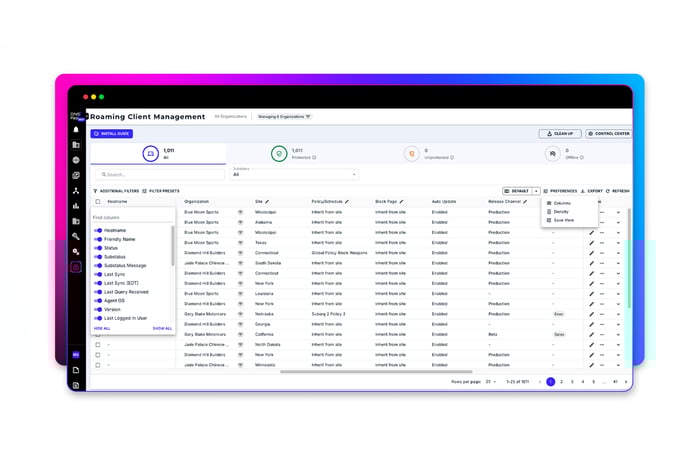Image resolution: width=700 pixels, height=467 pixels.
Task: Click the Protected shield circle icon
Action: [279, 154]
